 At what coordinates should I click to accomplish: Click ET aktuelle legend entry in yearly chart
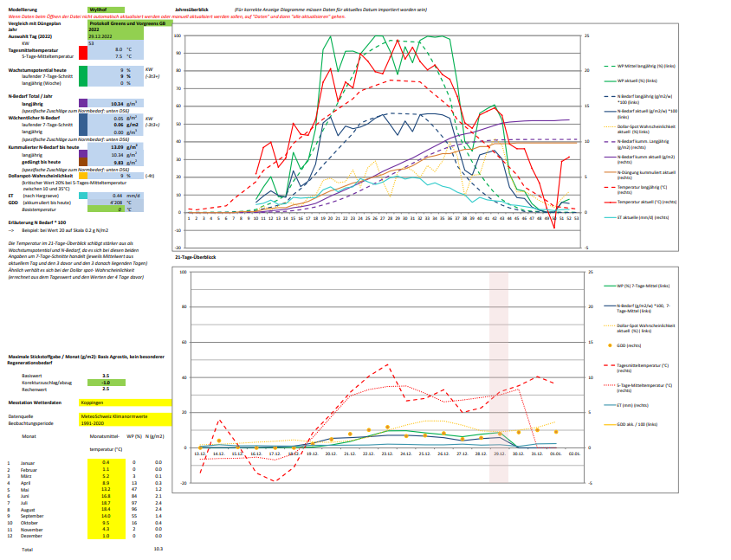pos(637,217)
